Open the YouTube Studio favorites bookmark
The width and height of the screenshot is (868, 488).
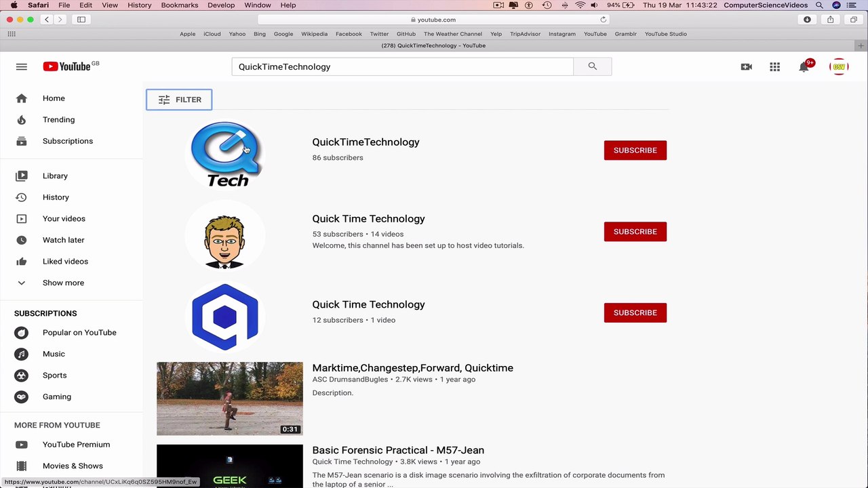coord(665,34)
